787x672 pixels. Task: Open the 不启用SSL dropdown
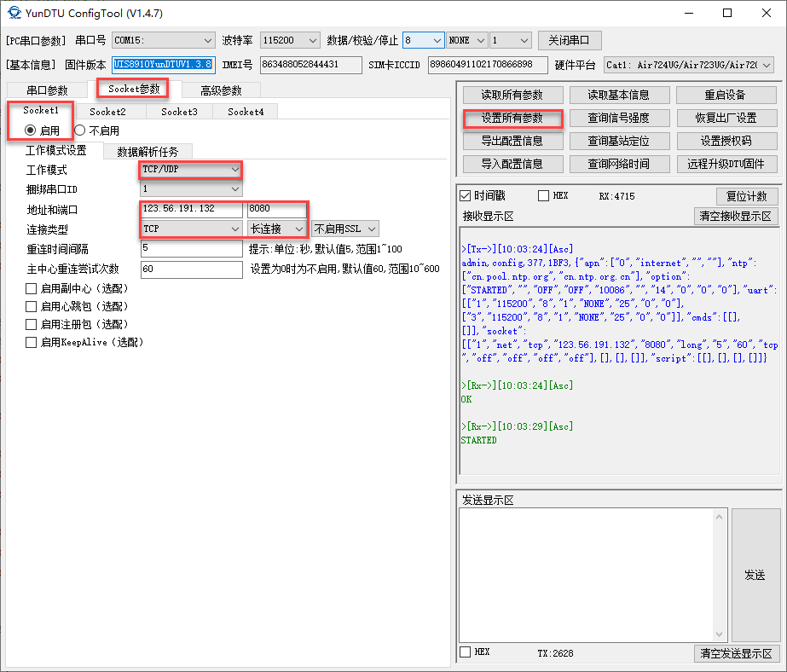point(344,229)
